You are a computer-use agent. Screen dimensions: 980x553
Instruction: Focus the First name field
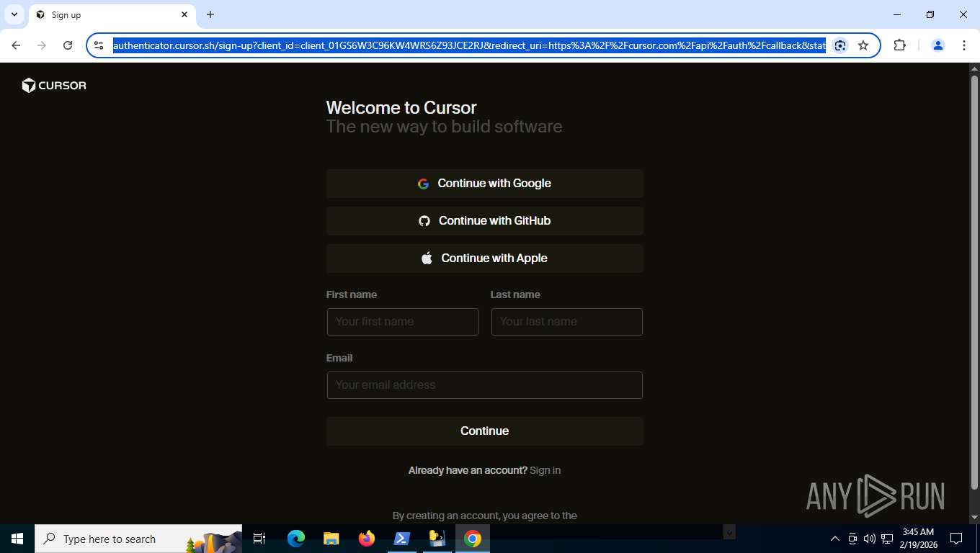(403, 322)
